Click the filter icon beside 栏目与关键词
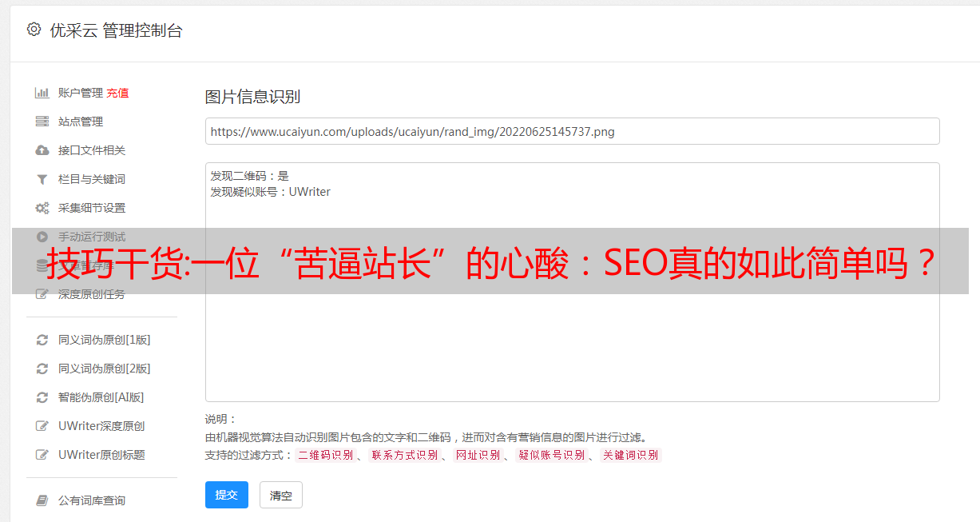Viewport: 980px width, 522px height. coord(42,179)
